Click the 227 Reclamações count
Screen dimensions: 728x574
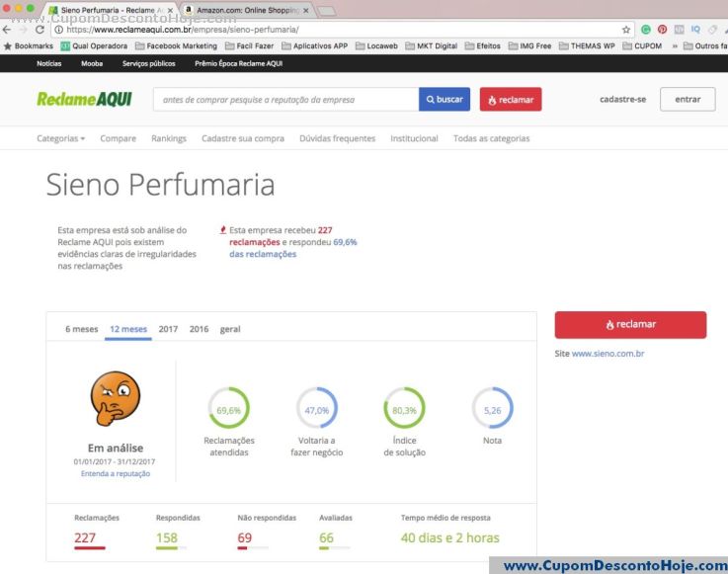point(85,537)
